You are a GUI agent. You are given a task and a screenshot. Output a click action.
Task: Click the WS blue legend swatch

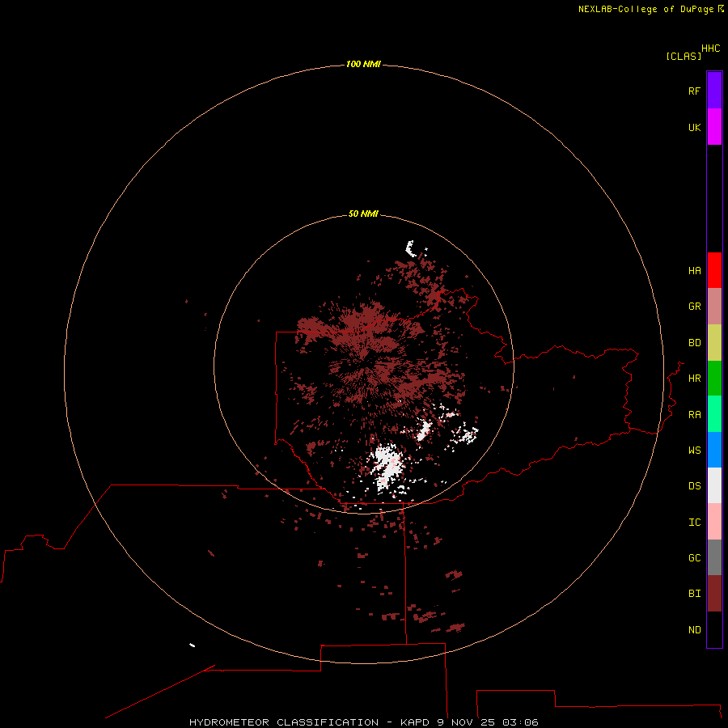pos(714,450)
